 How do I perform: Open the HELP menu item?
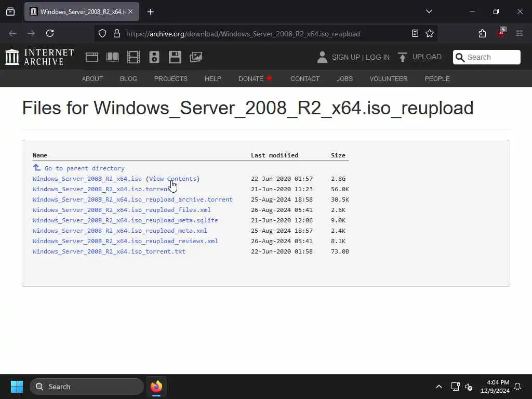212,79
